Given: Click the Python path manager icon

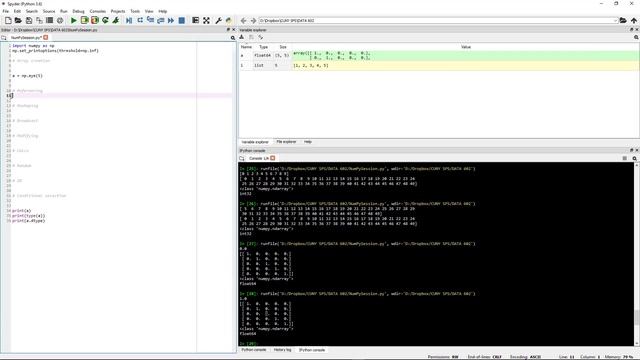Looking at the screenshot, I should click(229, 20).
